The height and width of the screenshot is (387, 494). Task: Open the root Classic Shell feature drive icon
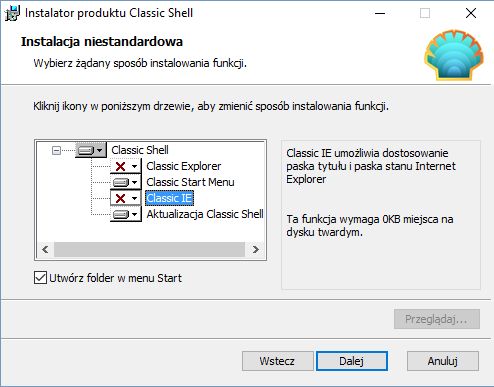[91, 150]
